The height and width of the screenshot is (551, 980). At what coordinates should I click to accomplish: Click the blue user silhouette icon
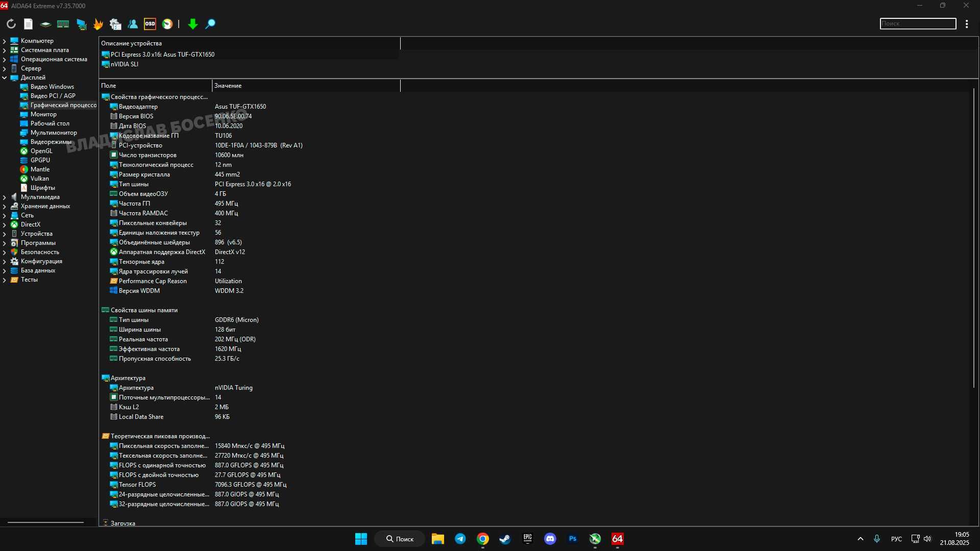tap(133, 24)
